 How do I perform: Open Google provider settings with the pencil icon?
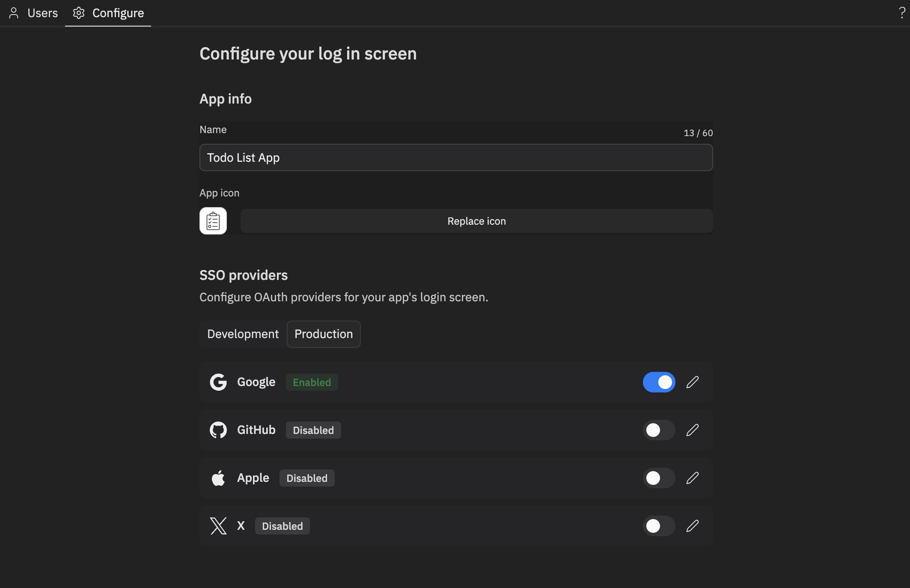click(x=693, y=382)
